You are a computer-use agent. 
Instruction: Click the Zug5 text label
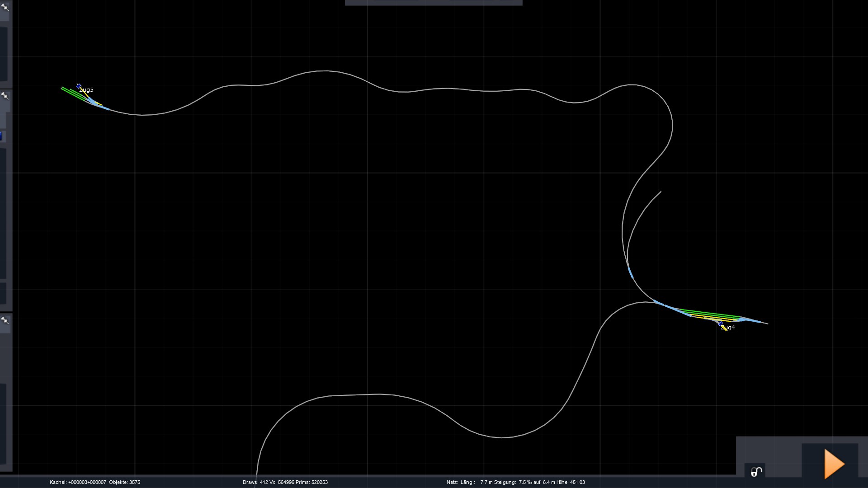pyautogui.click(x=87, y=90)
